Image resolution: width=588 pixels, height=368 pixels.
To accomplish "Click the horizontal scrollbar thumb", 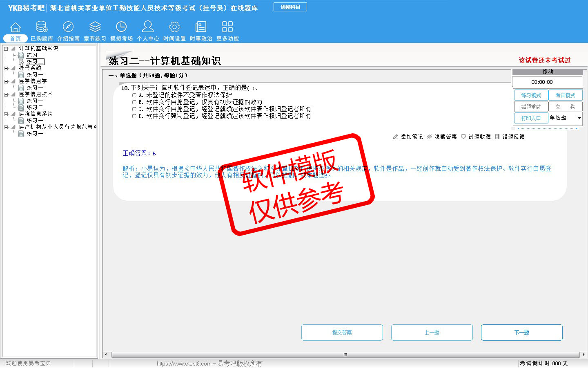I will click(345, 355).
